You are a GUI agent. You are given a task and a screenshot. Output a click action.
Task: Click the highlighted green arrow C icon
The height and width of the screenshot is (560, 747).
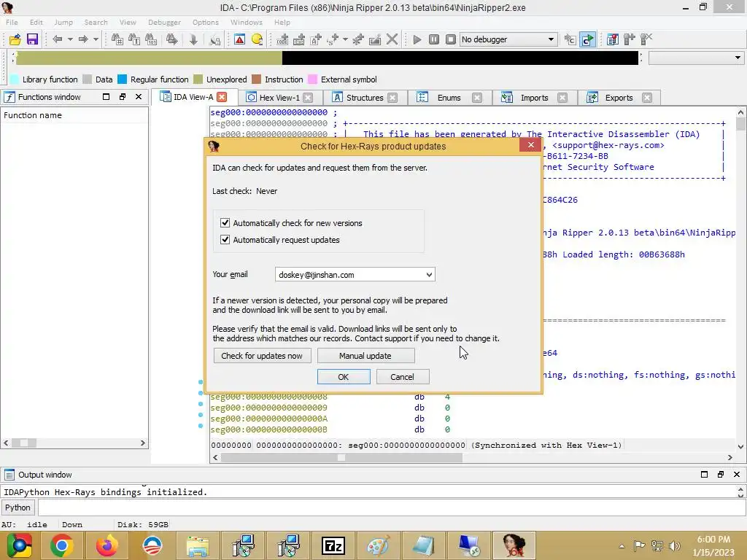pos(587,39)
